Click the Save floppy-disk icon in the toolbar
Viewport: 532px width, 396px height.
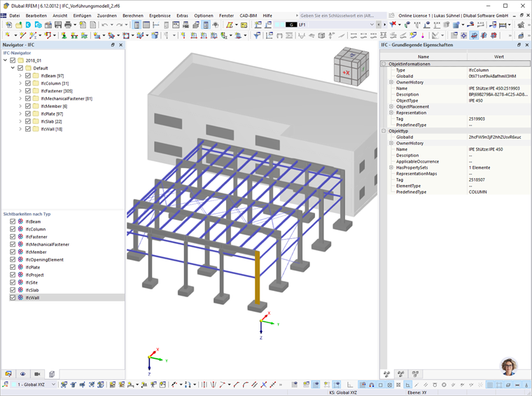point(58,25)
